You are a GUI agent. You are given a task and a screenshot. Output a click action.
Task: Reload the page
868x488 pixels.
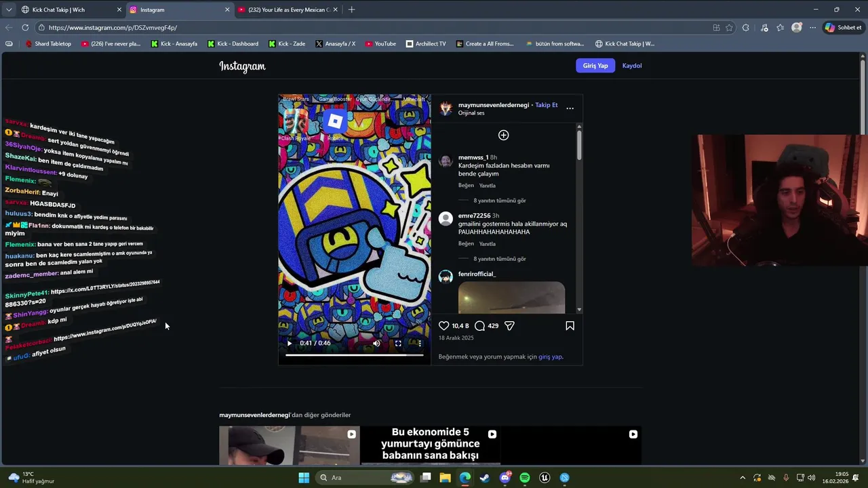[25, 28]
